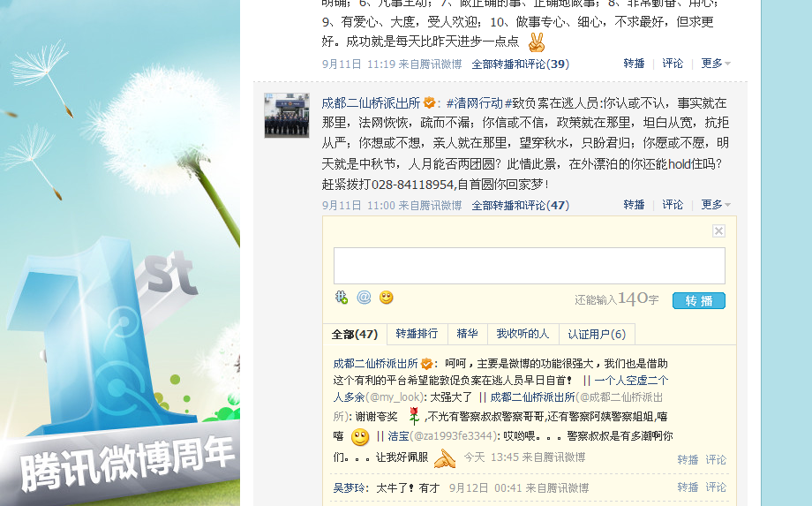Open 认证用户(6) tab

click(x=597, y=334)
